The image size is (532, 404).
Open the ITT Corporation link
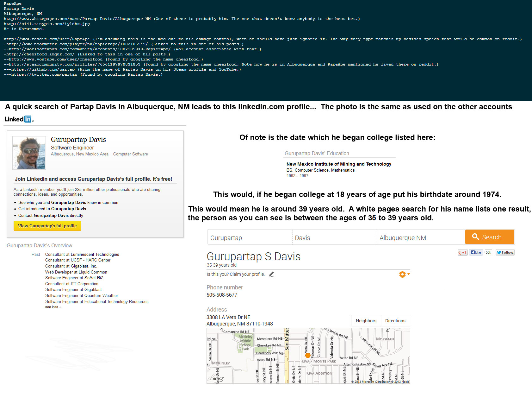pos(84,284)
